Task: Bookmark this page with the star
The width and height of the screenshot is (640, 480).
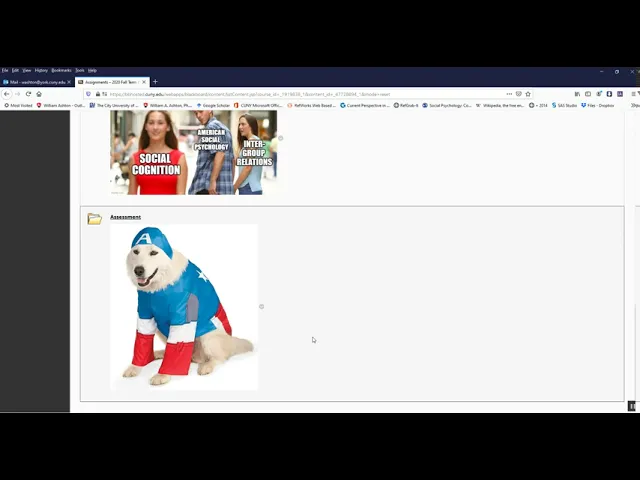Action: click(528, 94)
